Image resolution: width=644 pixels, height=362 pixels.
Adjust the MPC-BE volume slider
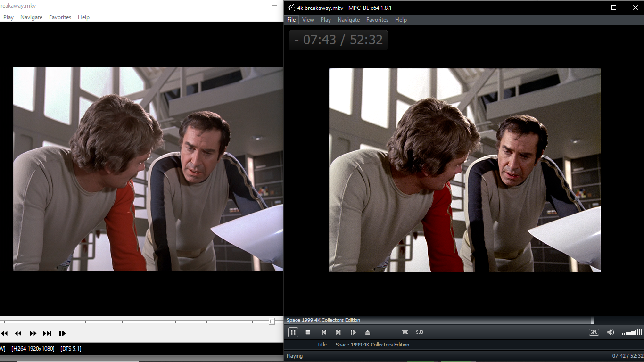coord(632,332)
